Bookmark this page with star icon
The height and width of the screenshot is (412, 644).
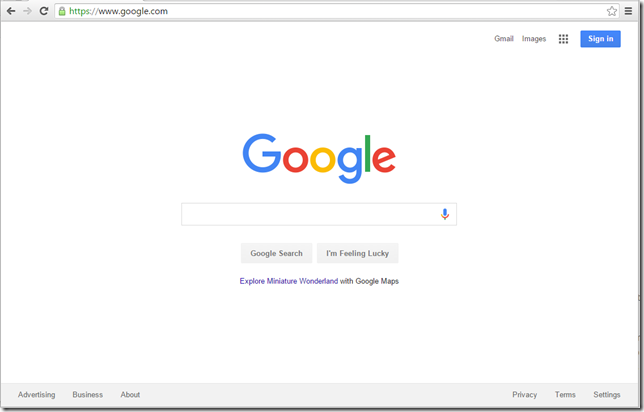click(x=612, y=11)
